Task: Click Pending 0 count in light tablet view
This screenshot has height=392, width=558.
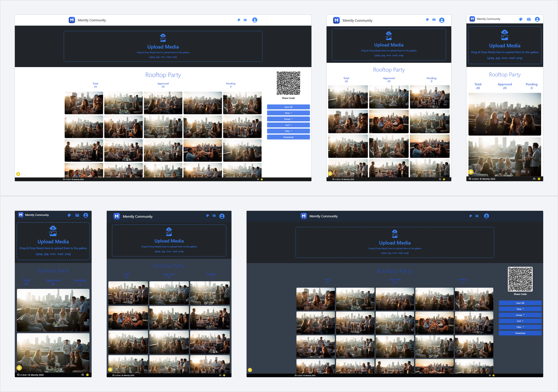Action: (432, 80)
